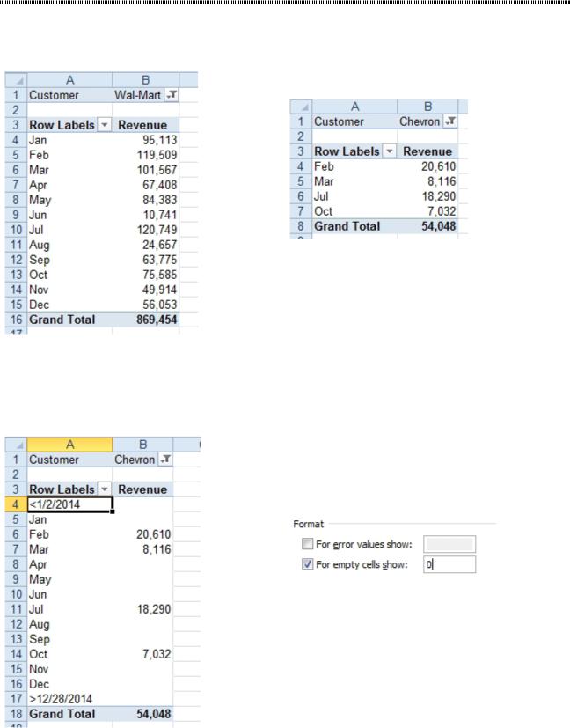The height and width of the screenshot is (728, 570).
Task: Expand Row Labels dropdown in the Wal-Mart table
Action: (x=105, y=125)
